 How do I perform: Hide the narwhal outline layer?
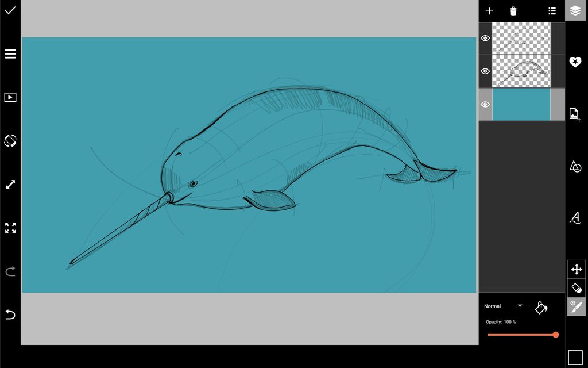pyautogui.click(x=485, y=71)
